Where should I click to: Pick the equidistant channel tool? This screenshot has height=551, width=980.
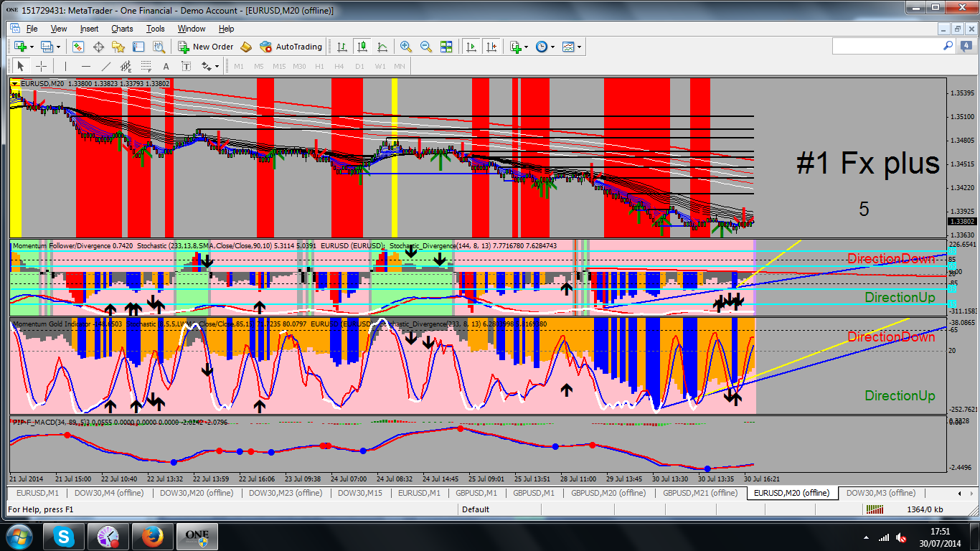[126, 66]
